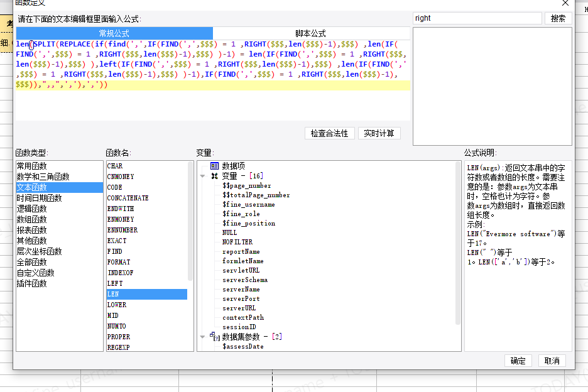Screen dimensions: 588x392
Task: Click the 实时计算 button
Action: pos(379,133)
